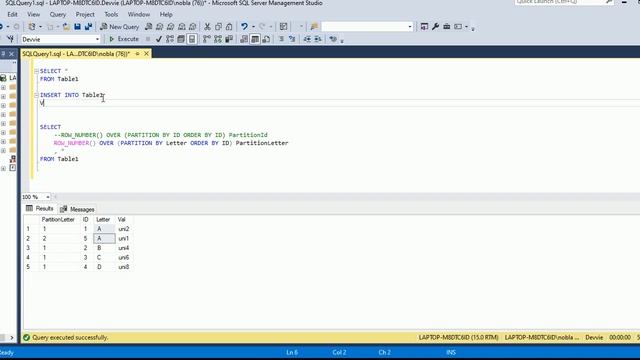Click 'Query executed successfully.' status text

click(70, 338)
